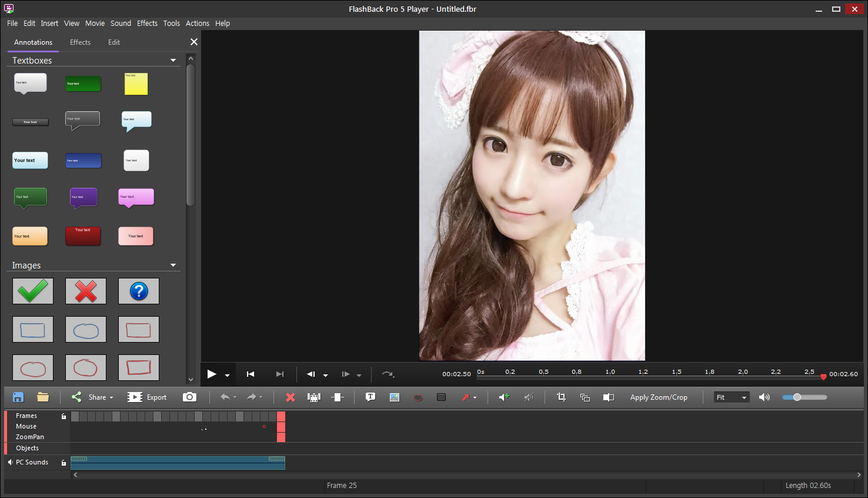Play the movie
Image resolution: width=868 pixels, height=498 pixels.
point(212,374)
